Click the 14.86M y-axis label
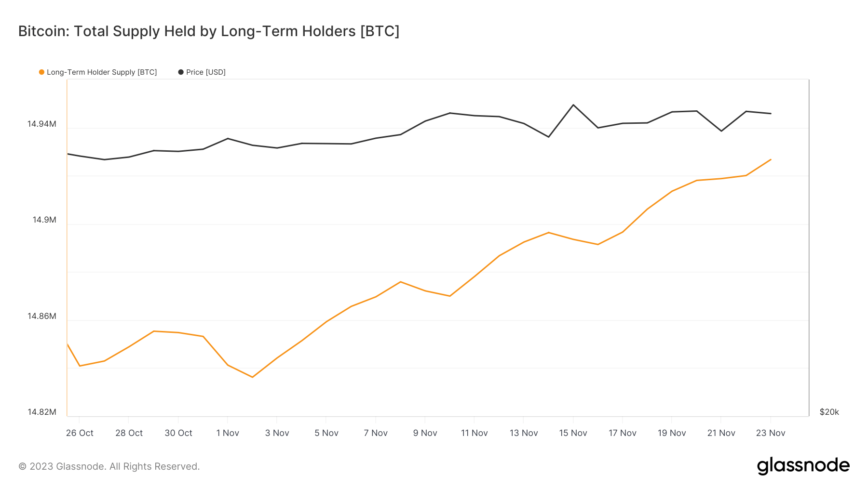This screenshot has width=868, height=488. [x=42, y=317]
